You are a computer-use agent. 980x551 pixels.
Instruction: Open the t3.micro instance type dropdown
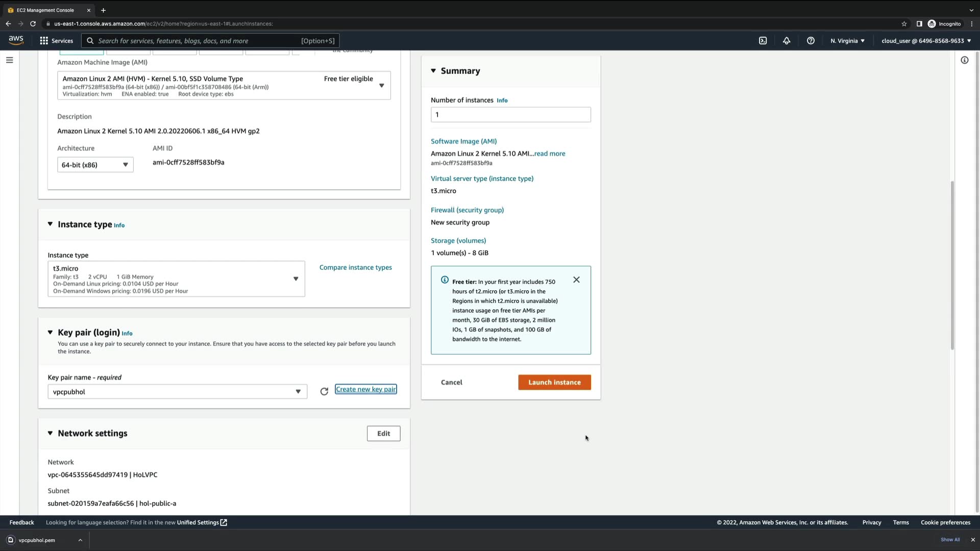tap(176, 279)
